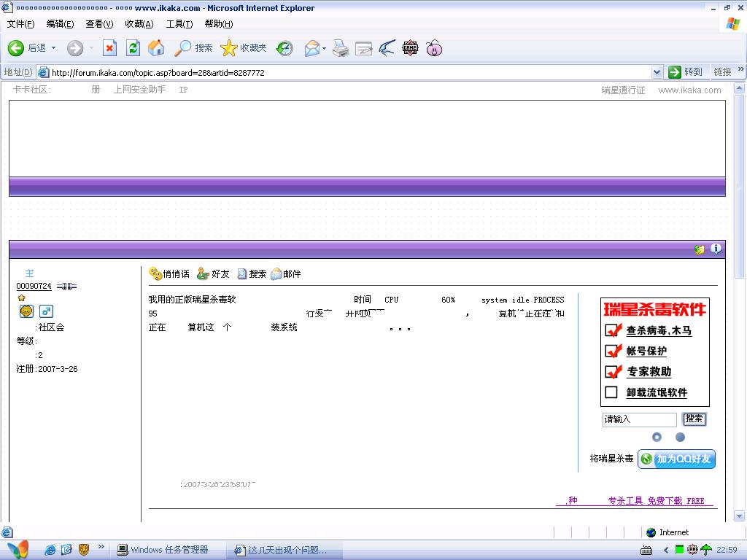Click the Mail envelope toolbar icon
The width and height of the screenshot is (747, 560).
[312, 48]
